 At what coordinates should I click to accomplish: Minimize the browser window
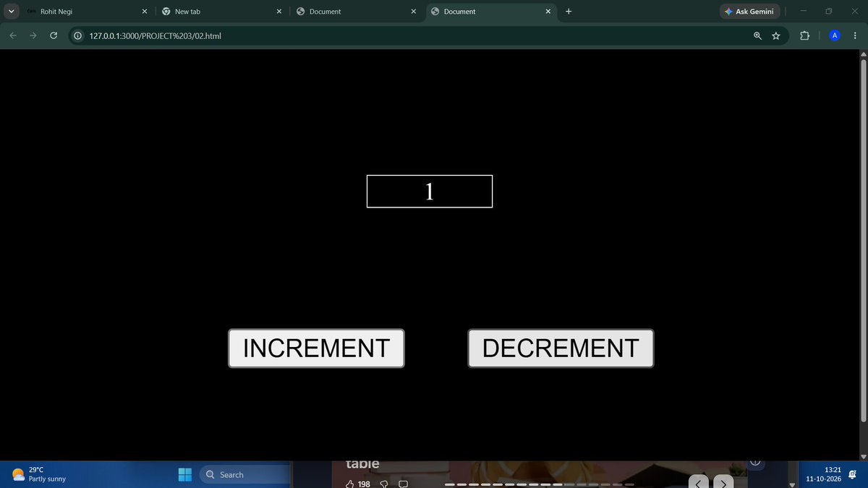pos(803,12)
